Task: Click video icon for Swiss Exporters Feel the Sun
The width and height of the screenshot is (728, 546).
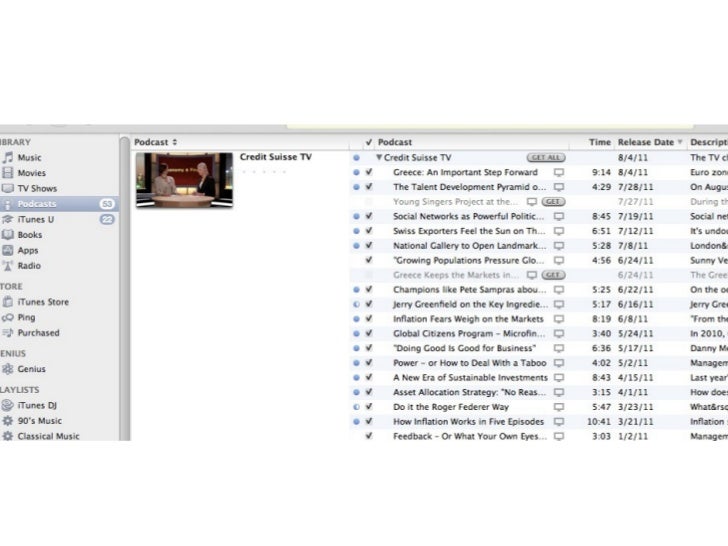Action: [x=559, y=231]
